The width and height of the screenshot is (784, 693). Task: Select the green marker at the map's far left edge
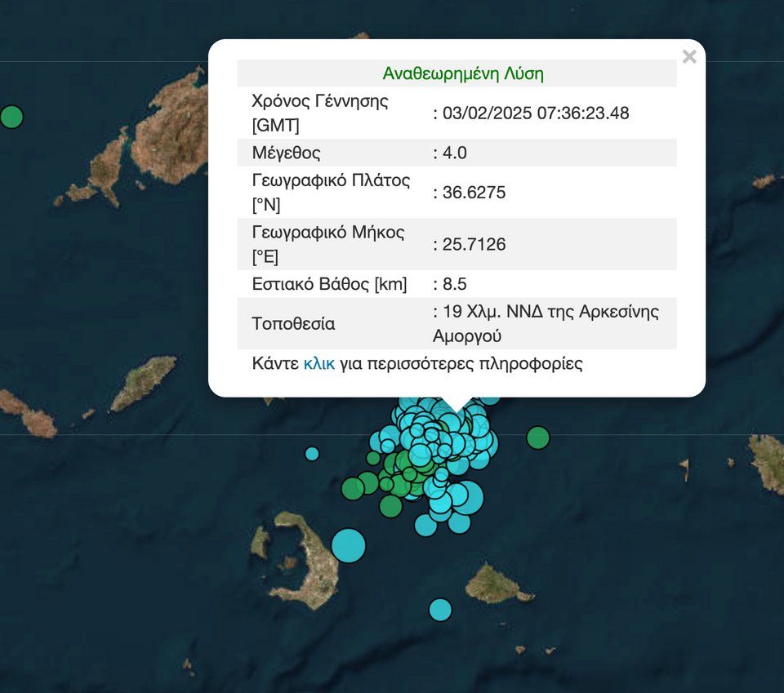tap(11, 117)
